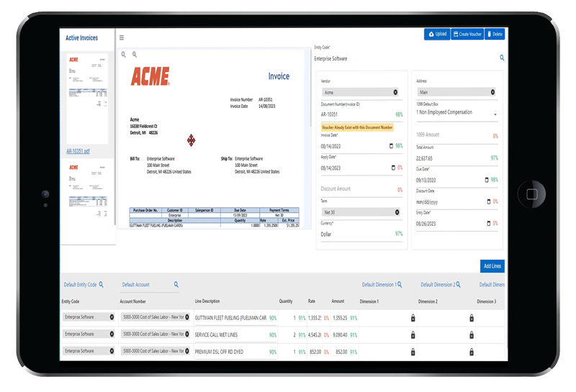This screenshot has height=392, width=576.
Task: Open the hamburger menu icon
Action: pyautogui.click(x=122, y=38)
